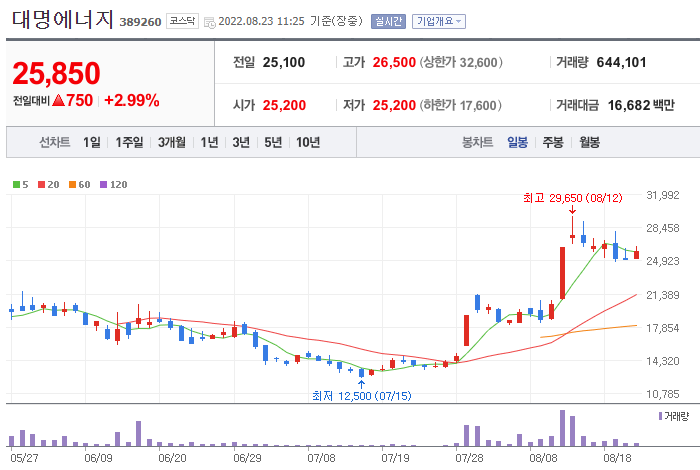
Task: Click the 10,785 price axis label
Action: coord(662,394)
